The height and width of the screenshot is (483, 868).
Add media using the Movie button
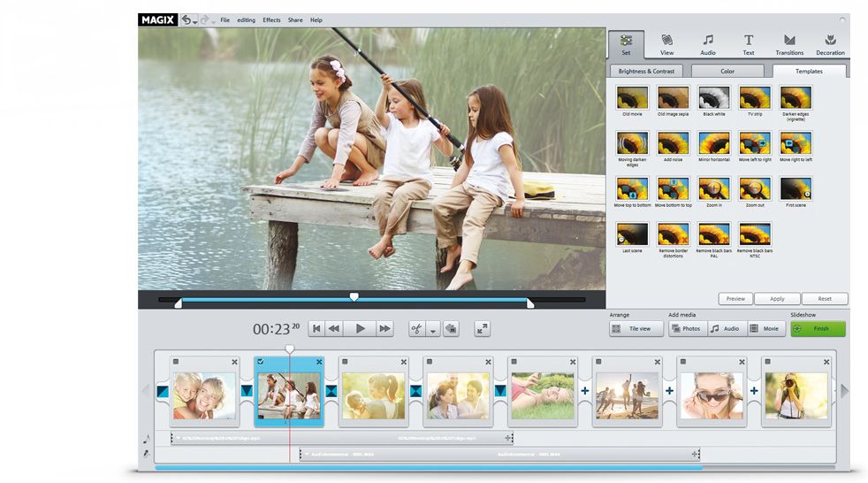pos(766,328)
